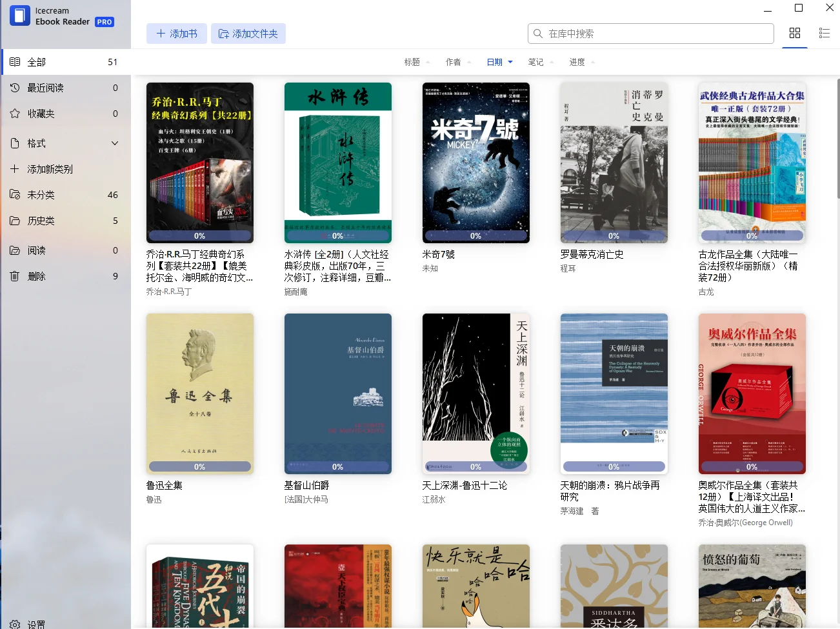
Task: Open 设置 settings
Action: 28,624
